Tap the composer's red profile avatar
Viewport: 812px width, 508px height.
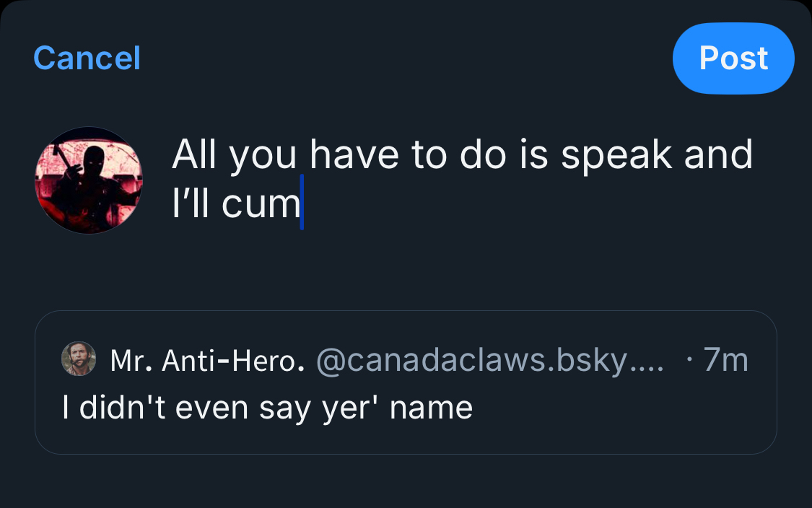[89, 180]
